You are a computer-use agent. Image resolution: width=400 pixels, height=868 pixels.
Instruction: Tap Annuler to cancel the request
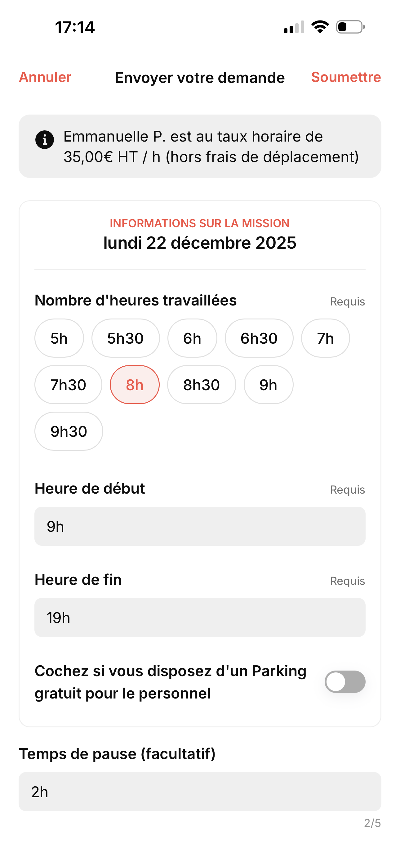pos(45,77)
